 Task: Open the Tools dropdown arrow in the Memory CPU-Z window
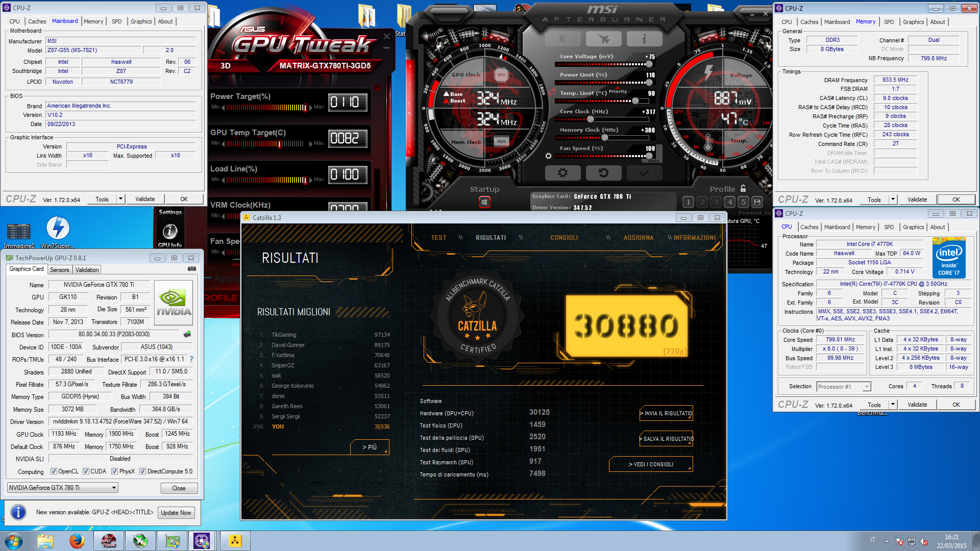pos(893,199)
